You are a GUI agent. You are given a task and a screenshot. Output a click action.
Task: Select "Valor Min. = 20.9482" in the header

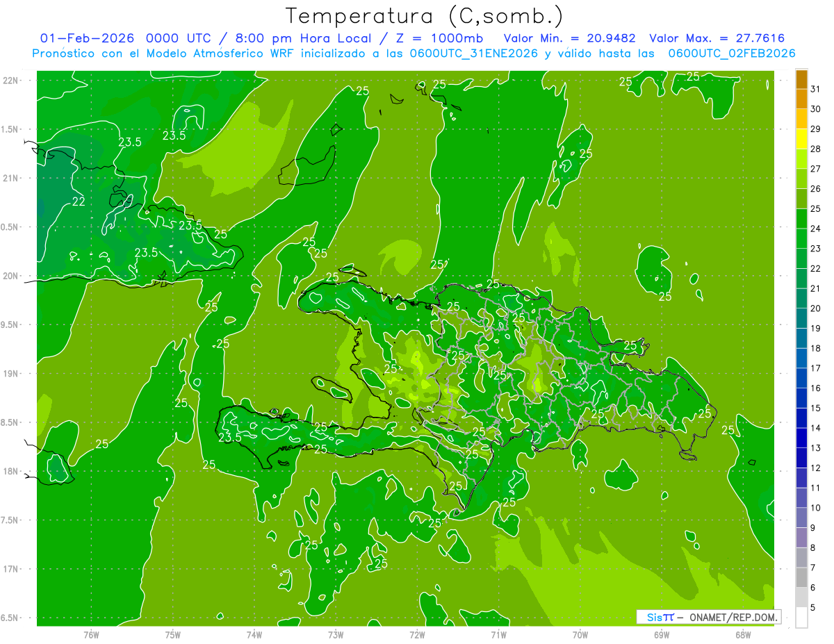[570, 38]
